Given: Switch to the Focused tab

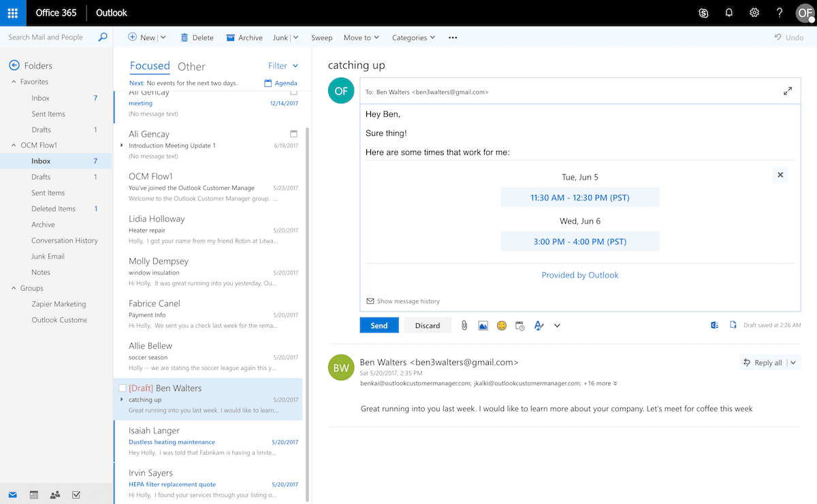Looking at the screenshot, I should click(150, 66).
